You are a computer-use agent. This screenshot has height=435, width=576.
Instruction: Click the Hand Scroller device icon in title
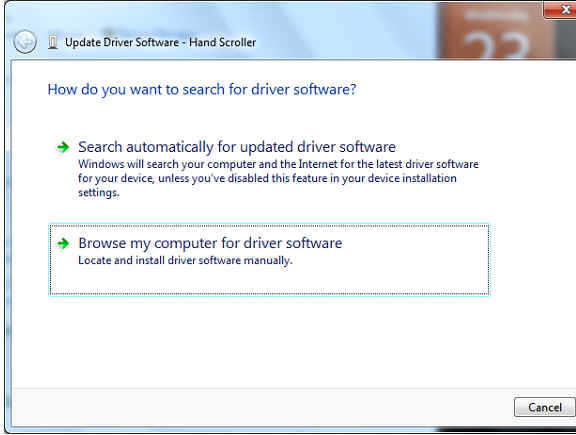pos(53,42)
